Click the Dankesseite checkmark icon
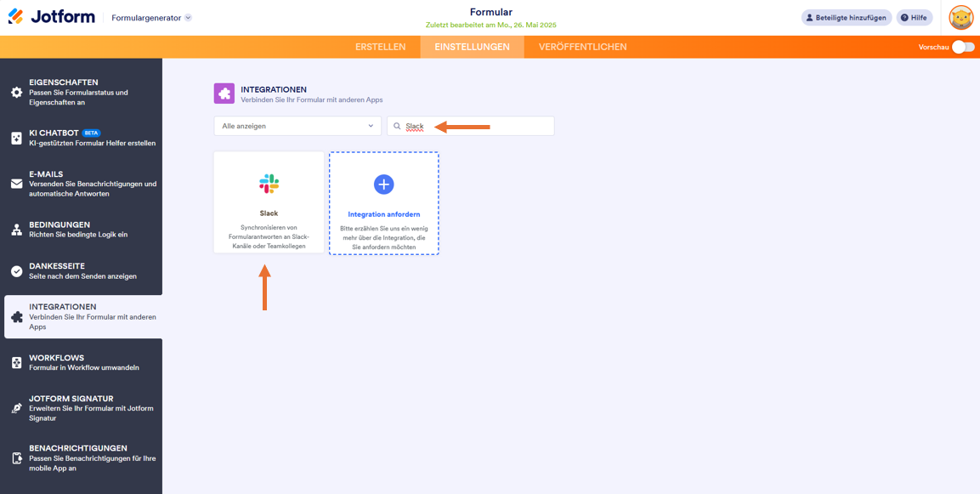The width and height of the screenshot is (980, 494). point(17,271)
